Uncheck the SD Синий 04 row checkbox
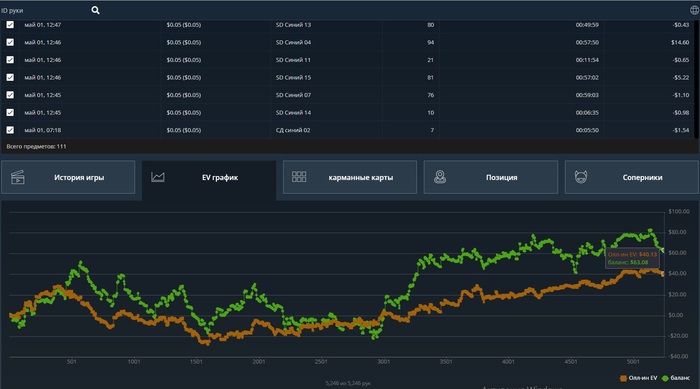 pyautogui.click(x=10, y=42)
